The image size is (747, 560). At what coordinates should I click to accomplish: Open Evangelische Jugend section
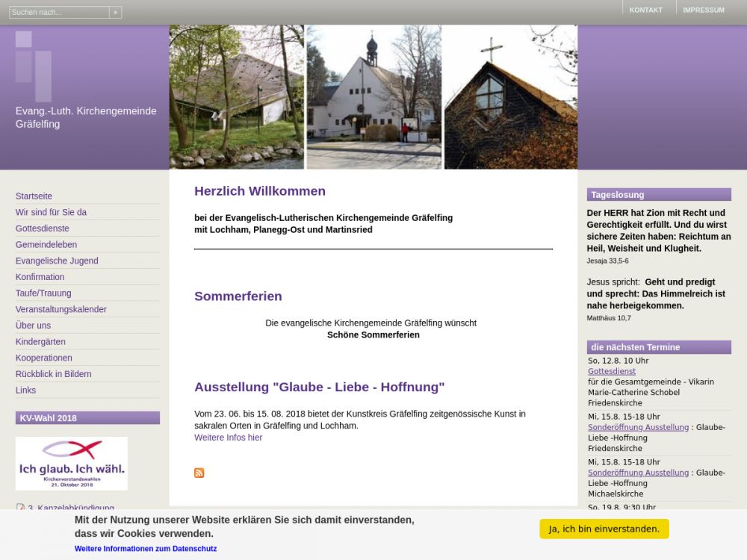point(57,261)
